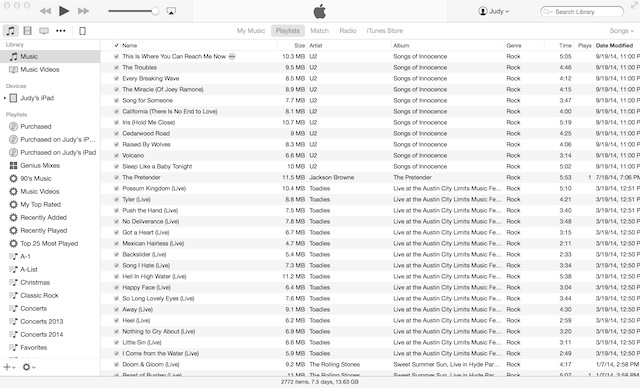Open more media types ellipsis
640x388 pixels.
pos(61,31)
